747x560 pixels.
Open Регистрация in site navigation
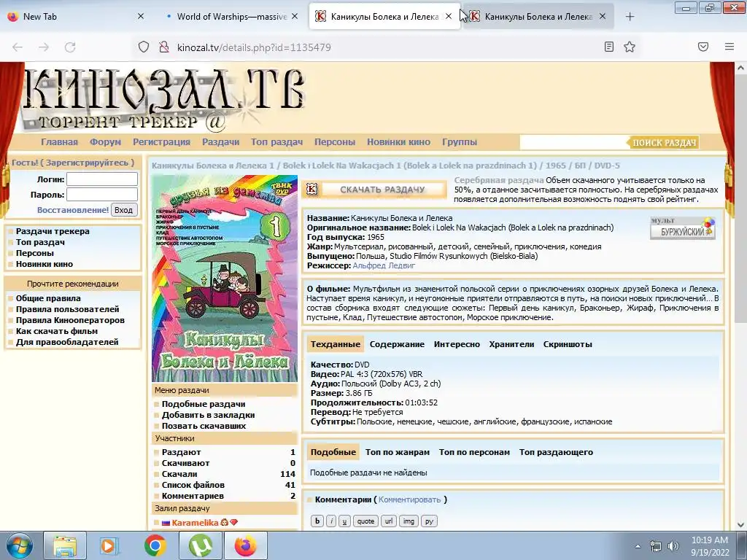tap(161, 142)
